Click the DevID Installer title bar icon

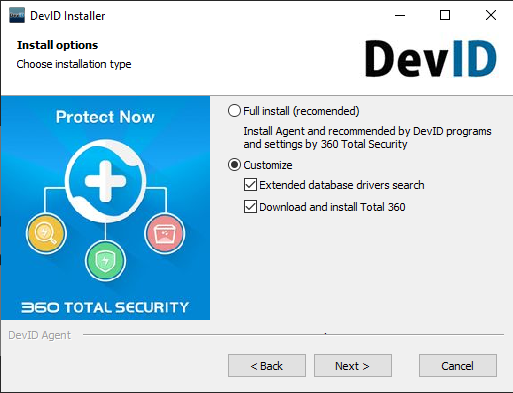tap(17, 15)
